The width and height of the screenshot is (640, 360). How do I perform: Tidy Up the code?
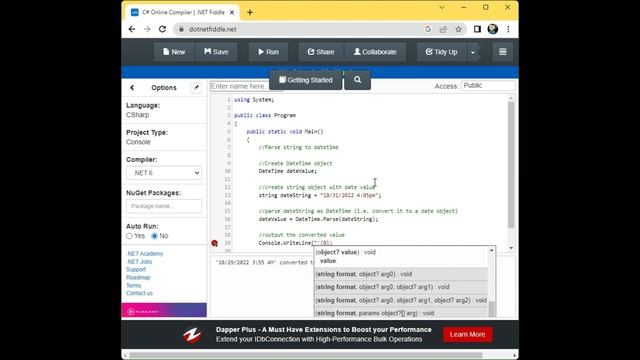pyautogui.click(x=441, y=52)
